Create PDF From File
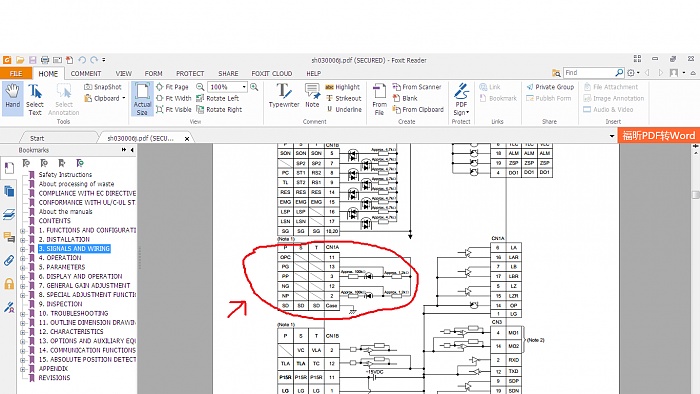The image size is (700, 394). click(379, 99)
